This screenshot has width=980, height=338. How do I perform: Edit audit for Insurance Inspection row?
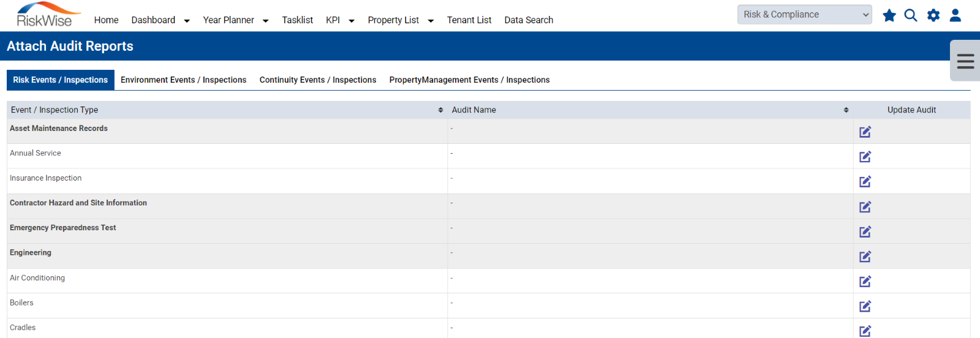(865, 181)
